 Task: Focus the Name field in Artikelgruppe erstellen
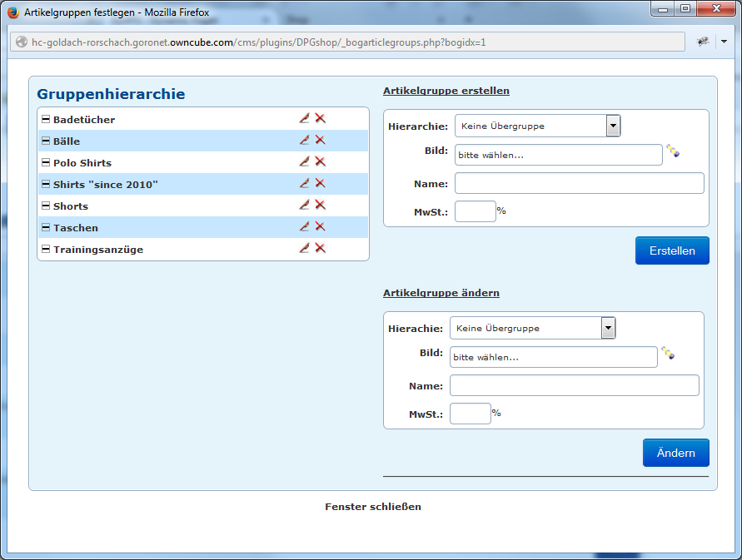click(579, 183)
